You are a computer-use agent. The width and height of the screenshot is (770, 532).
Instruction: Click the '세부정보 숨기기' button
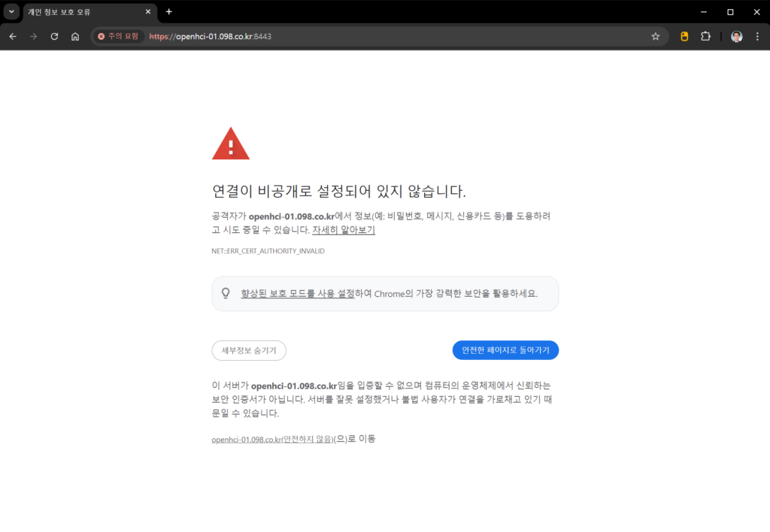coord(249,350)
